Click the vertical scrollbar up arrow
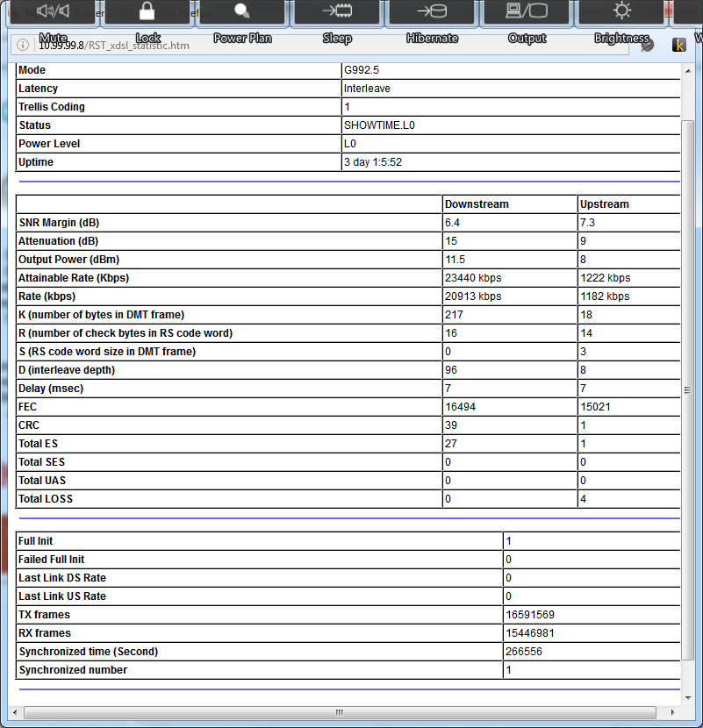 688,71
